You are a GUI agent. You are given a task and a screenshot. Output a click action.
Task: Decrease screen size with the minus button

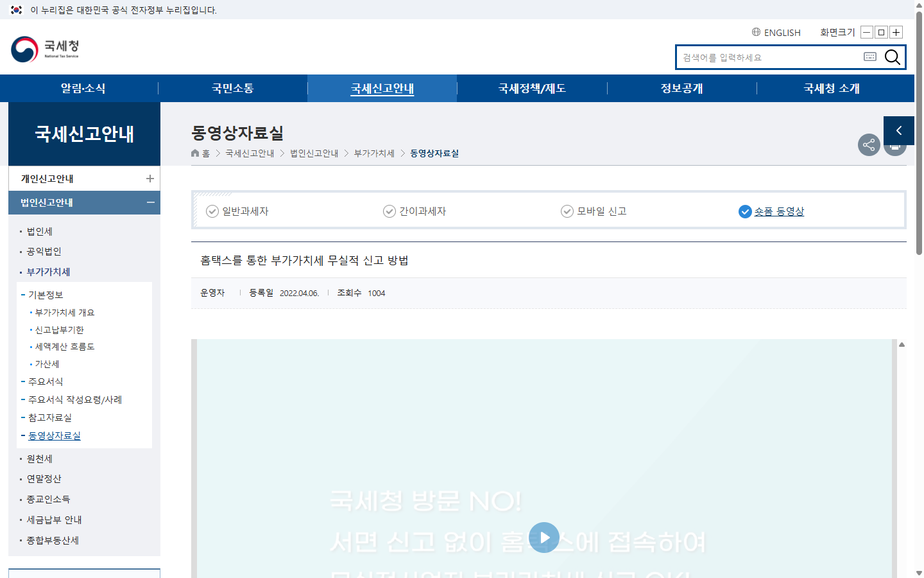click(867, 32)
